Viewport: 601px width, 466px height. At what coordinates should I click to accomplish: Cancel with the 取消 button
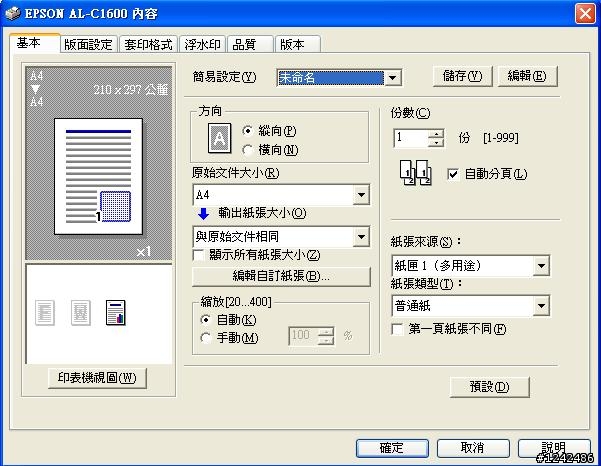point(473,448)
